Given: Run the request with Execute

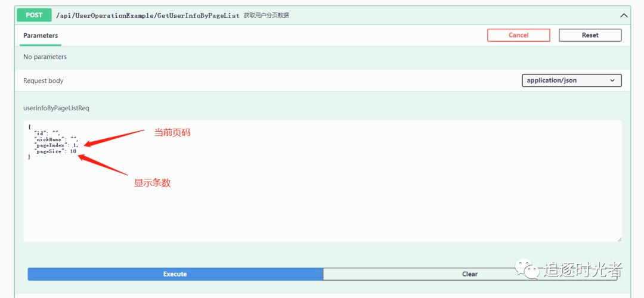Looking at the screenshot, I should [175, 274].
